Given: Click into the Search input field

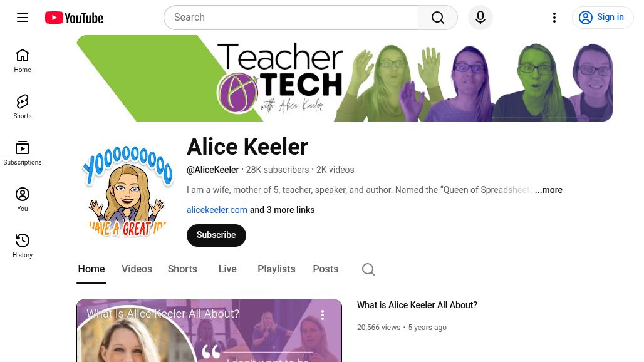Looking at the screenshot, I should pyautogui.click(x=291, y=18).
